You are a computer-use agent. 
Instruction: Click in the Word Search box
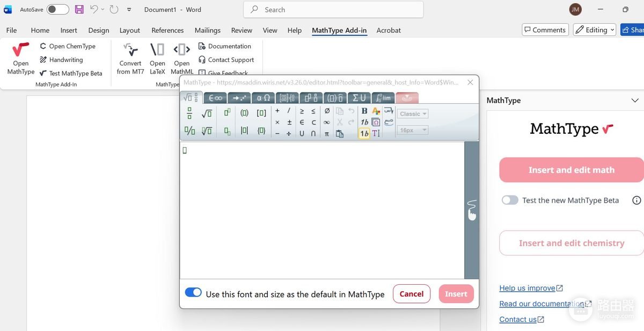click(333, 9)
